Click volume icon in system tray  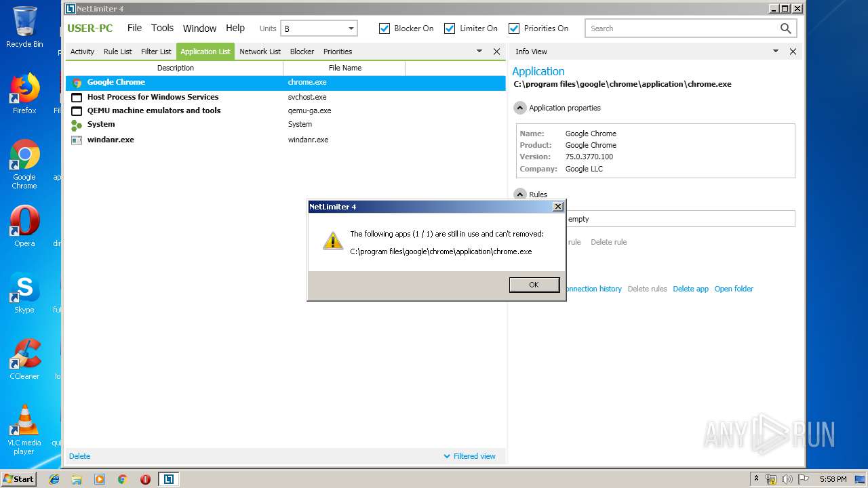(x=787, y=479)
